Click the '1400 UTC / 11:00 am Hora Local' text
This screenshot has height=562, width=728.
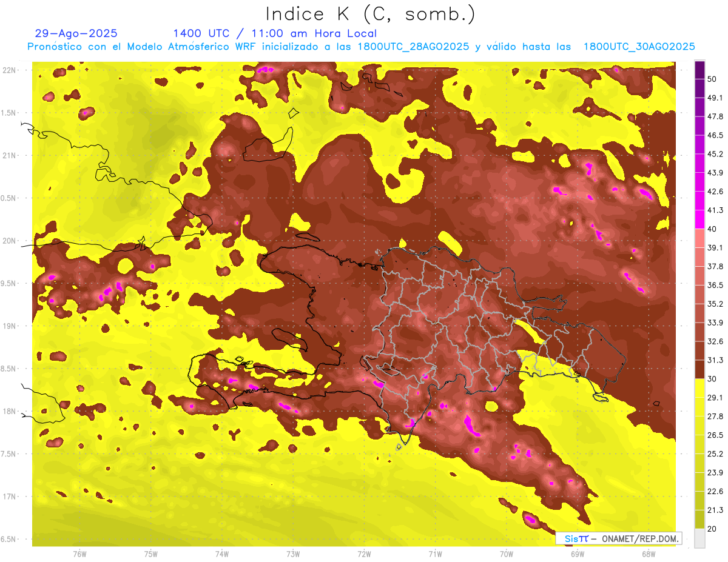click(275, 34)
